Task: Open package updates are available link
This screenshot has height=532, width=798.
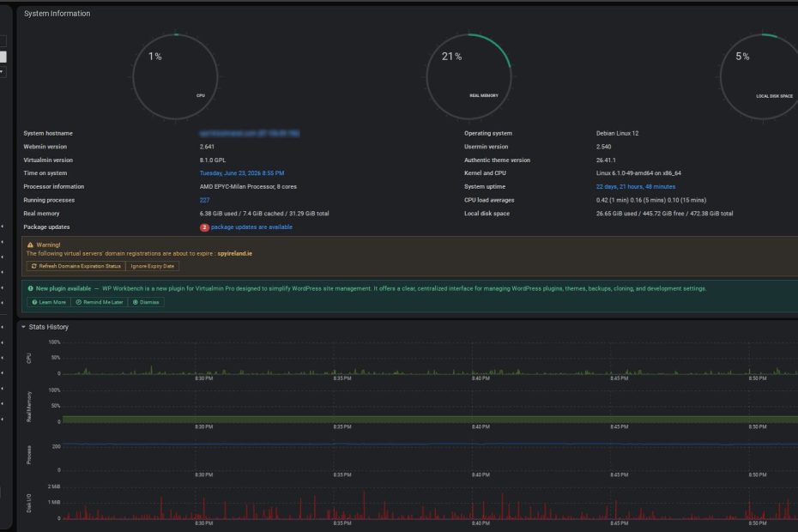Action: pos(251,227)
